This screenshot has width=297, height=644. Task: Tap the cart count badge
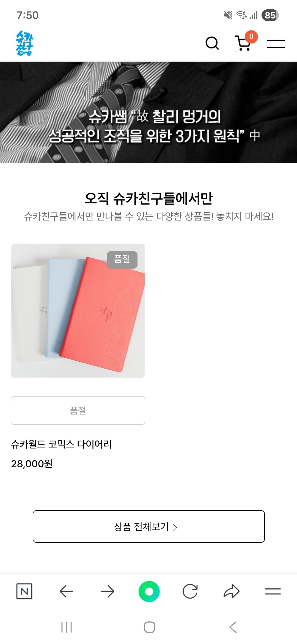pyautogui.click(x=251, y=37)
